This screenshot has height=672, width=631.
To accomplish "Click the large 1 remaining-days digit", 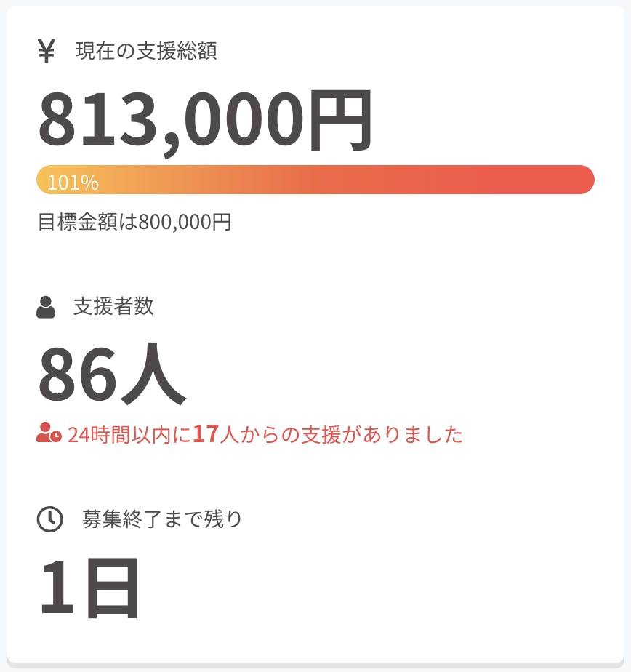I will click(x=58, y=588).
